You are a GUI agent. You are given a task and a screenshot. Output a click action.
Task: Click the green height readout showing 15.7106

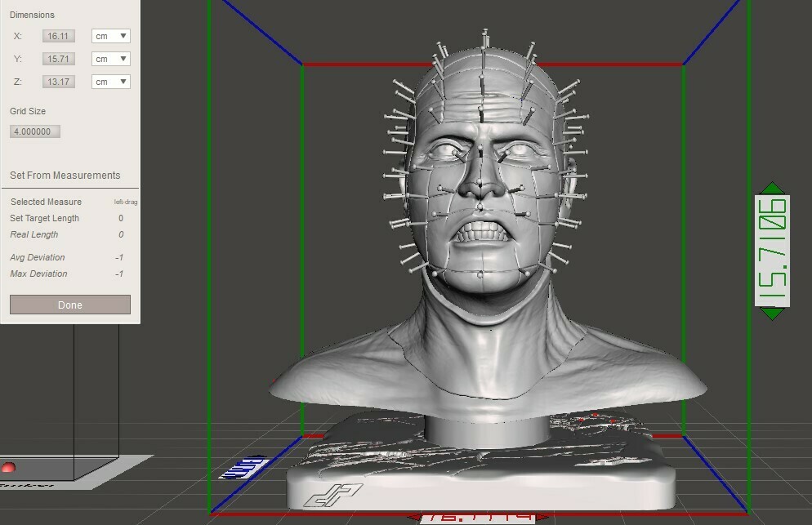pyautogui.click(x=770, y=251)
